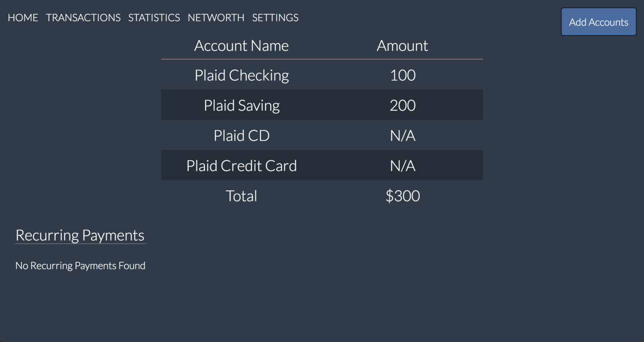
Task: Open the SETTINGS page
Action: 275,18
